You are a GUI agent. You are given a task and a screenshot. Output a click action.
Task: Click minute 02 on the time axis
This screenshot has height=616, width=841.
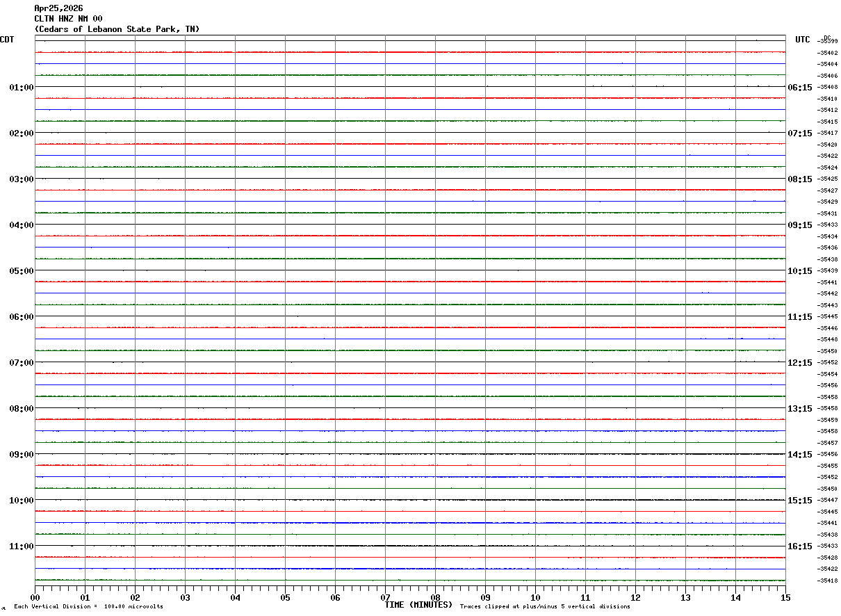coord(135,597)
